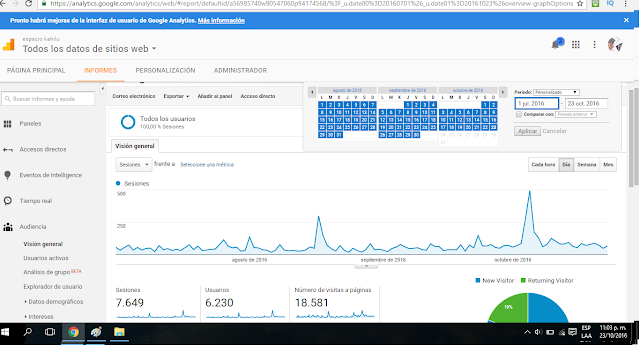Open the Google apps grid icon
Screen dimensions: 640x360
[x=576, y=44]
